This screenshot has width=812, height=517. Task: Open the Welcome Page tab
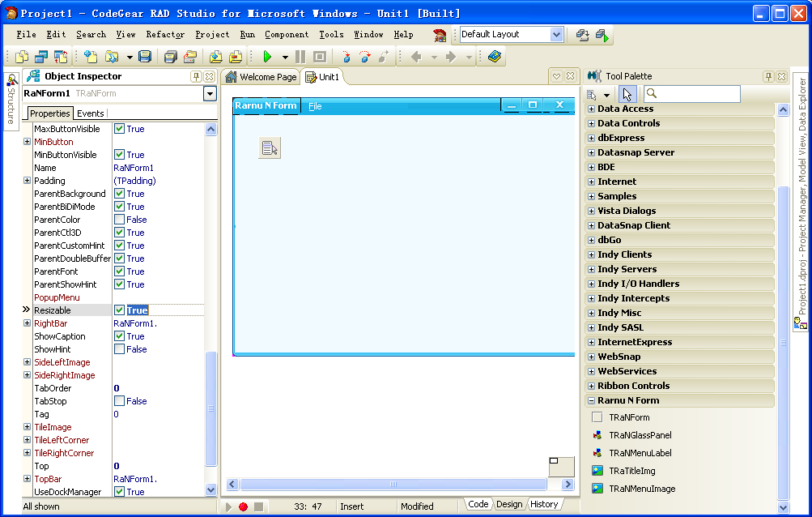(260, 77)
